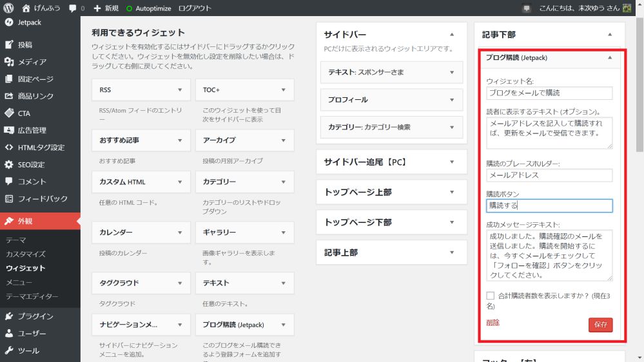Open the notifications icon in the admin bar
The image size is (644, 362).
[x=526, y=8]
